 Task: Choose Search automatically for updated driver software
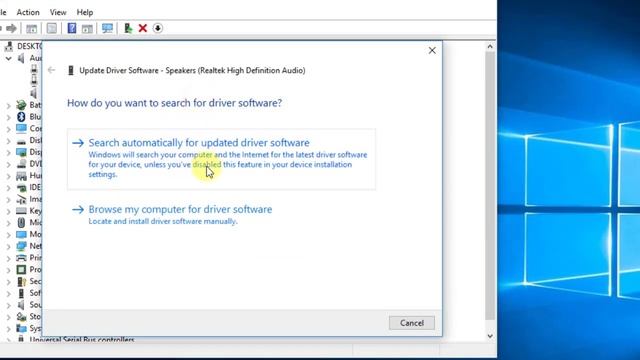coord(221,159)
